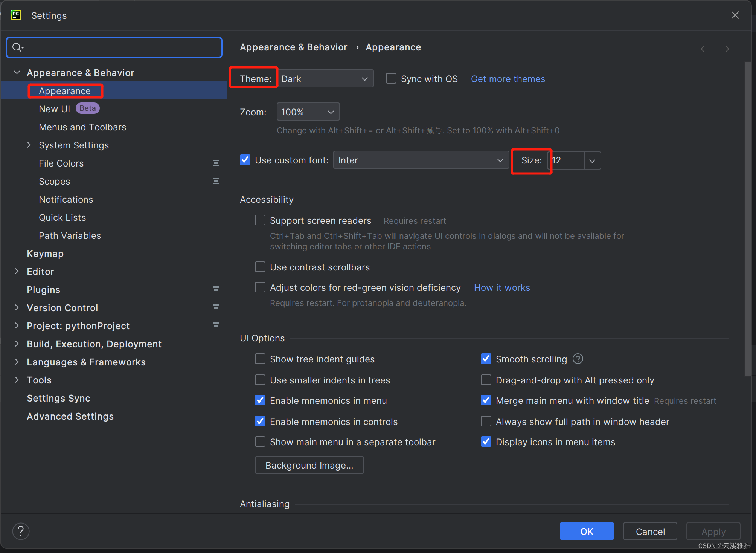Click the project-level icon beside Plugins
The height and width of the screenshot is (553, 756).
(x=216, y=289)
